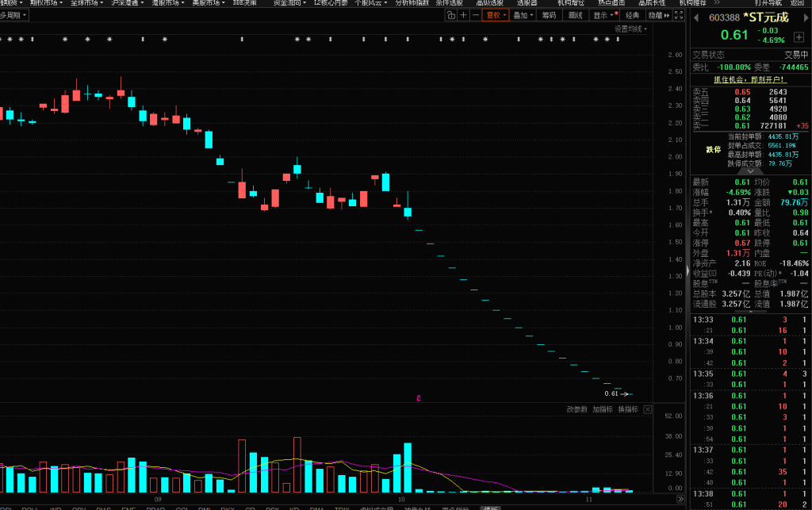The width and height of the screenshot is (812, 510).
Task: Click 改参数 to edit indicator parameters
Action: point(576,409)
